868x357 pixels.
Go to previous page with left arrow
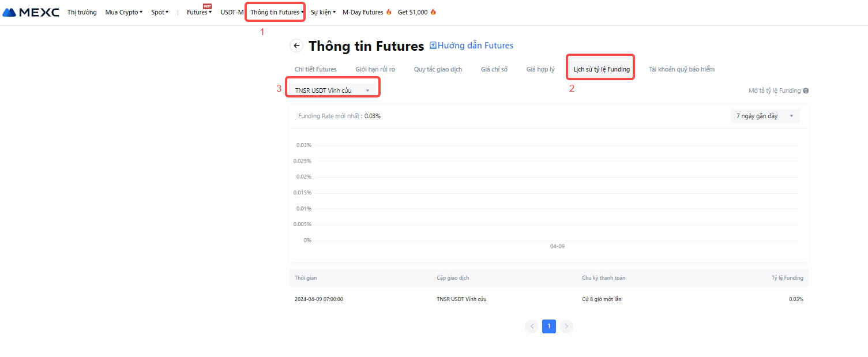click(532, 326)
